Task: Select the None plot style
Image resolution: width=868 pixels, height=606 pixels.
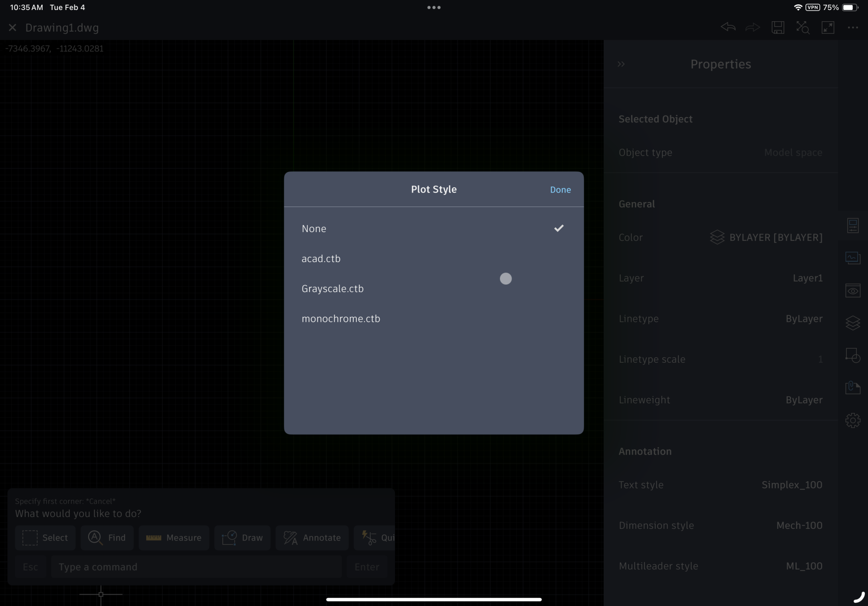Action: coord(433,229)
